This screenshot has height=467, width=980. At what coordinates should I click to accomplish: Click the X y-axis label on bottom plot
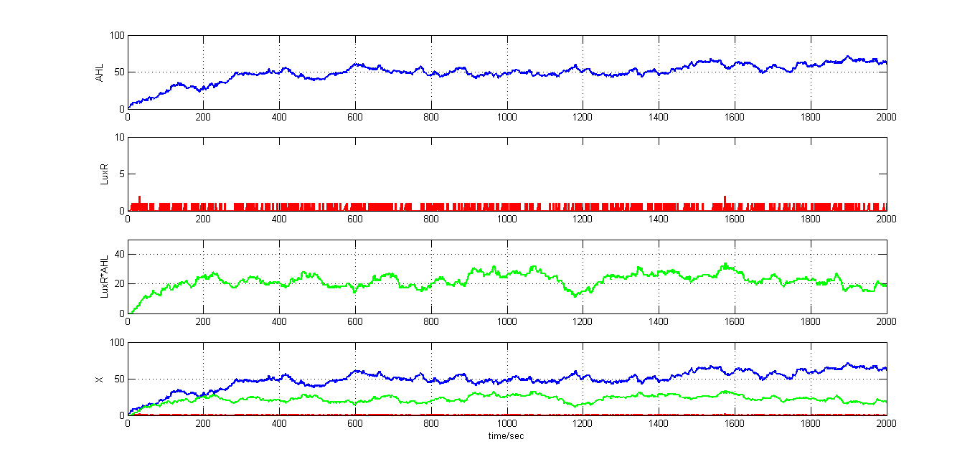point(100,379)
